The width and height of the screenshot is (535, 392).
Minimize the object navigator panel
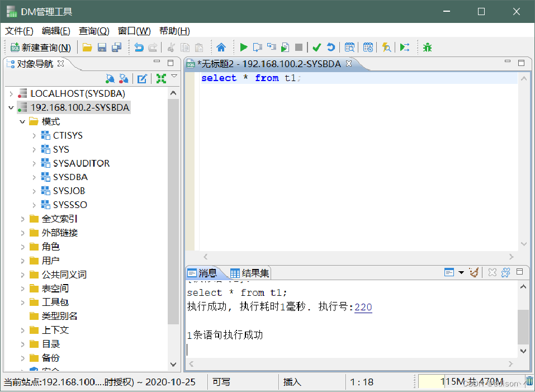pos(157,62)
